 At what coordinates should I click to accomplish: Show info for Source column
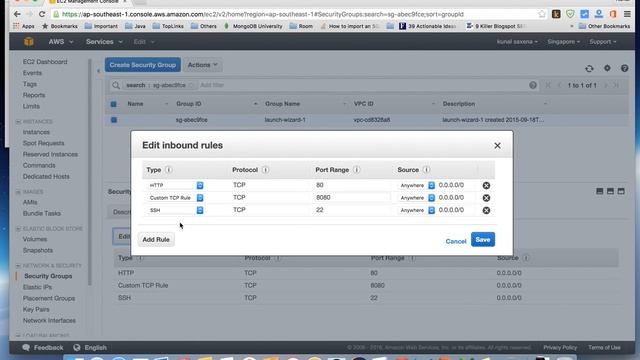[x=426, y=170]
